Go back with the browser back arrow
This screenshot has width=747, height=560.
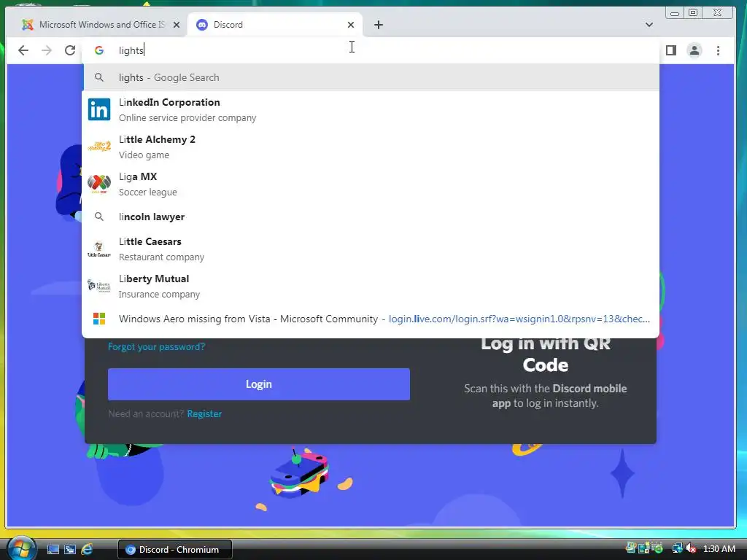[23, 50]
